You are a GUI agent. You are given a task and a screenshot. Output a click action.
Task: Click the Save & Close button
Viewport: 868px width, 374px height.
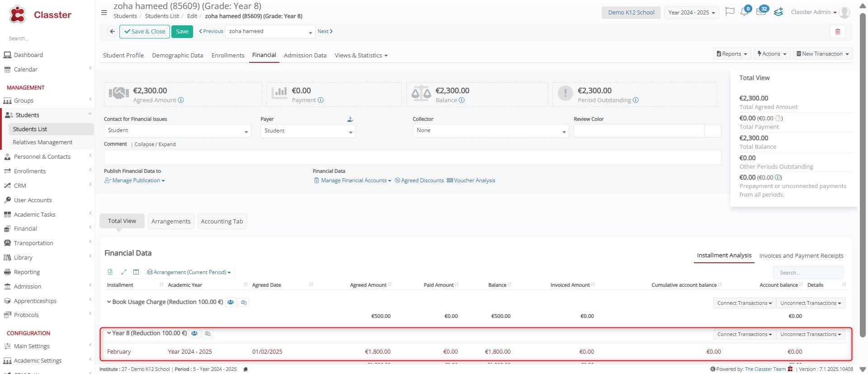(145, 32)
